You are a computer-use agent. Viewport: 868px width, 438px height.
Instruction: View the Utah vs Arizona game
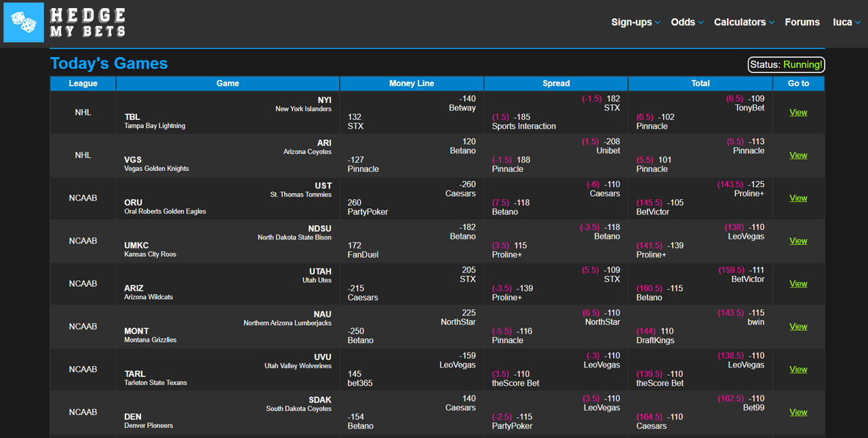point(798,283)
